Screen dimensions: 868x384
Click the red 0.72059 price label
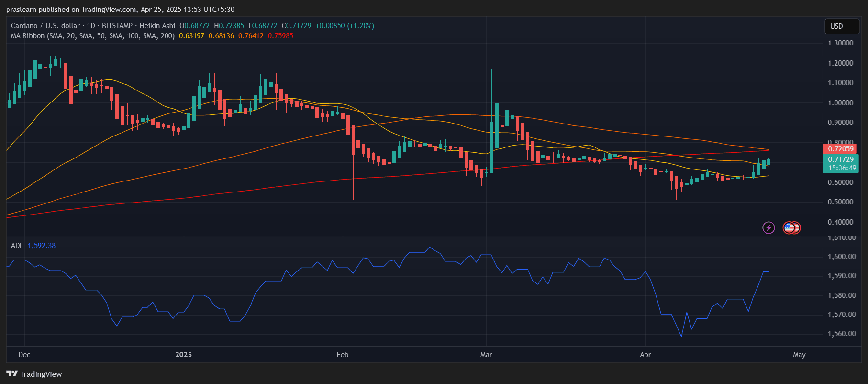click(x=841, y=149)
